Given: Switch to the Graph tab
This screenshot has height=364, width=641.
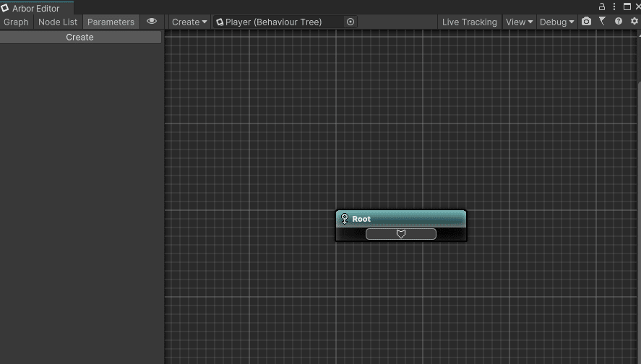Looking at the screenshot, I should pos(16,22).
